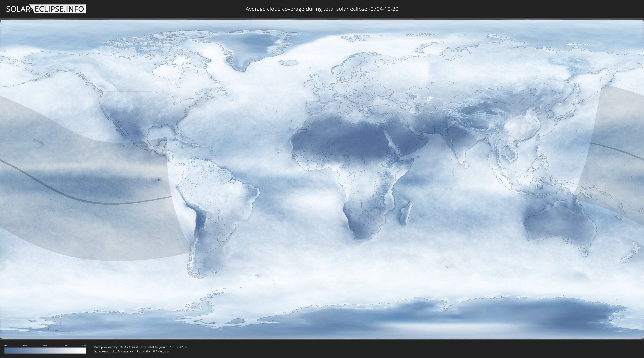
Task: Click the SOLAR-ECLIPSE.INFO logo
Action: point(46,9)
